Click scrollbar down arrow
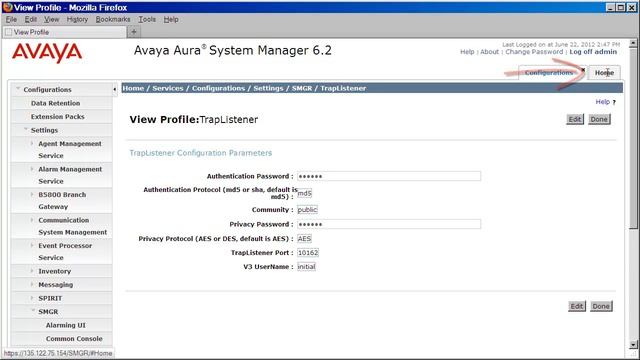 point(633,345)
